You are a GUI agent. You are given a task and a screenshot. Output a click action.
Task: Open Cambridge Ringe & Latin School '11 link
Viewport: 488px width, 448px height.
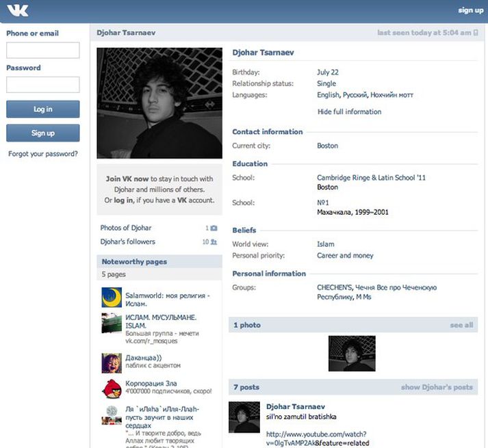[371, 178]
